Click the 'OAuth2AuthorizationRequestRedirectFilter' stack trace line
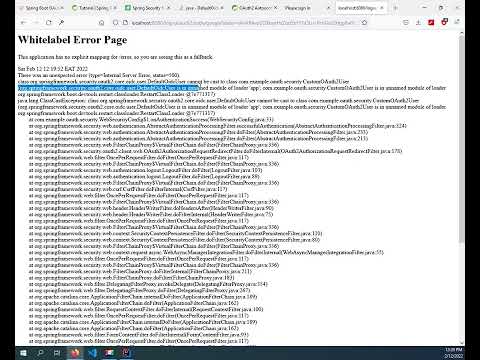Screen dimensions: 480x360 tap(215, 151)
